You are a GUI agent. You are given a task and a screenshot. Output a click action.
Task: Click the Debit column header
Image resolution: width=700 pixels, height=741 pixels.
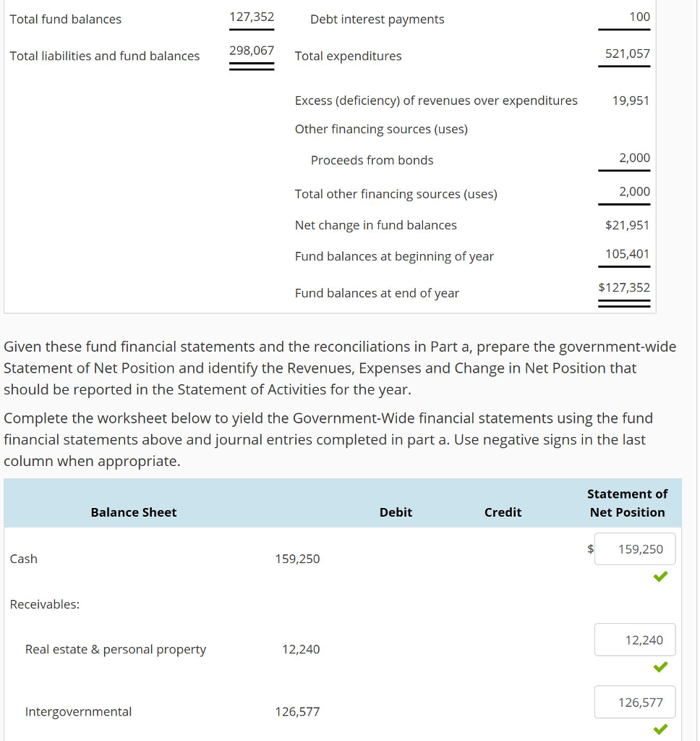pyautogui.click(x=396, y=512)
